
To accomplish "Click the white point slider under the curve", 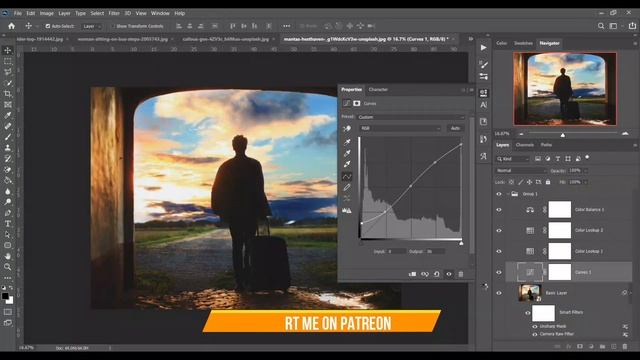I will (x=461, y=243).
